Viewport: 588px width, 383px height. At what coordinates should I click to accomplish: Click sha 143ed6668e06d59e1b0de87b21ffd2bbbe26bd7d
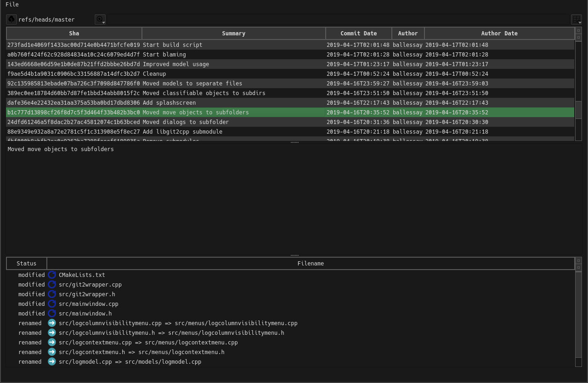[x=73, y=64]
